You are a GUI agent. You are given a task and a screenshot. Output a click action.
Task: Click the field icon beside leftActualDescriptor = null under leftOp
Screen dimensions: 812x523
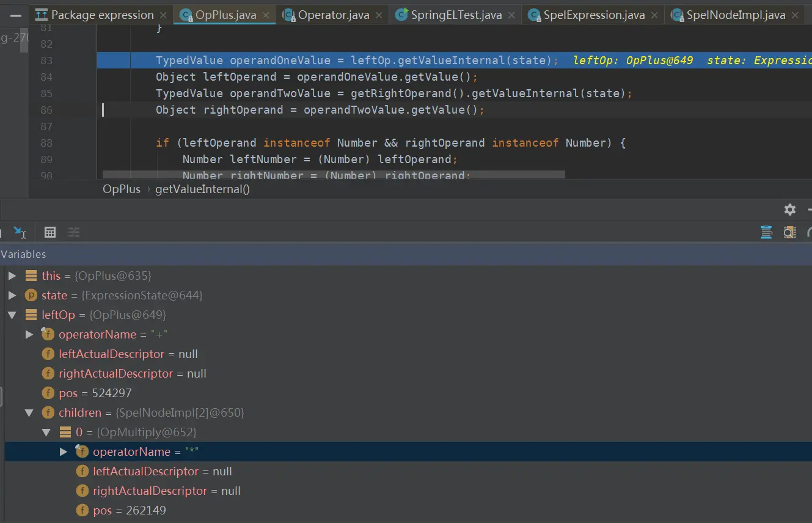(x=48, y=354)
